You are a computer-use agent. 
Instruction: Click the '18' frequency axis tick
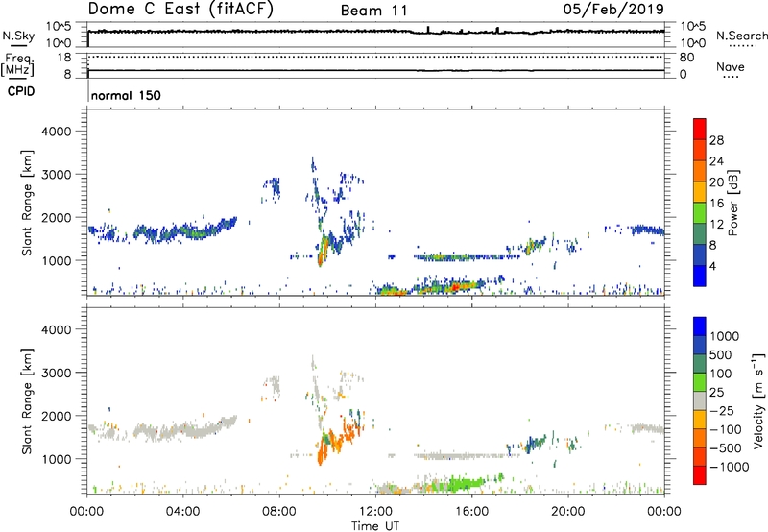pyautogui.click(x=64, y=58)
